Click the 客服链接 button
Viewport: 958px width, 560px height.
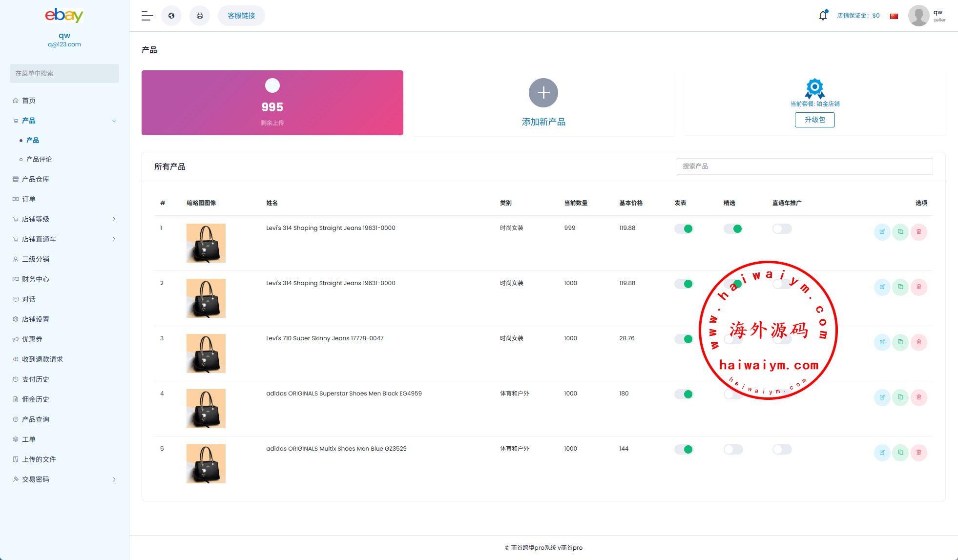pyautogui.click(x=241, y=16)
